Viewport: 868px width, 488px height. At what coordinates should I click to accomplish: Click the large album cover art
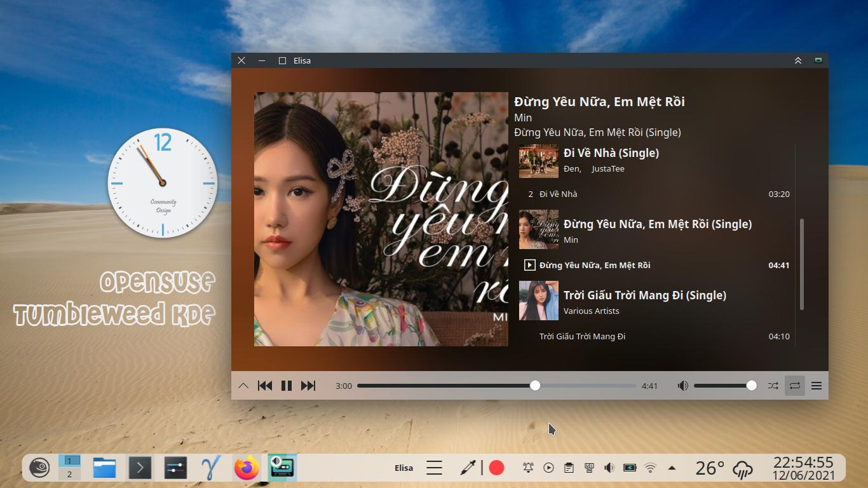pos(381,219)
